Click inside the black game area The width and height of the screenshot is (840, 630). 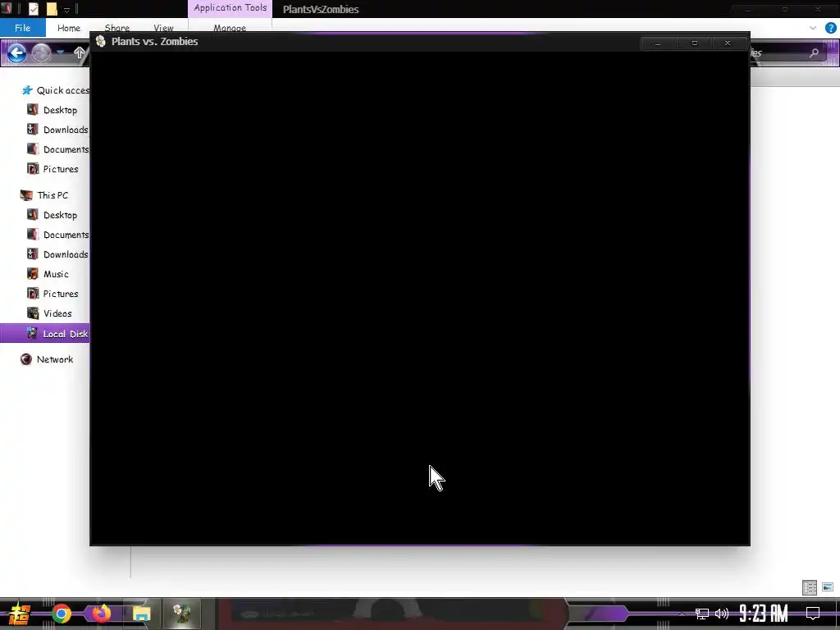420,298
